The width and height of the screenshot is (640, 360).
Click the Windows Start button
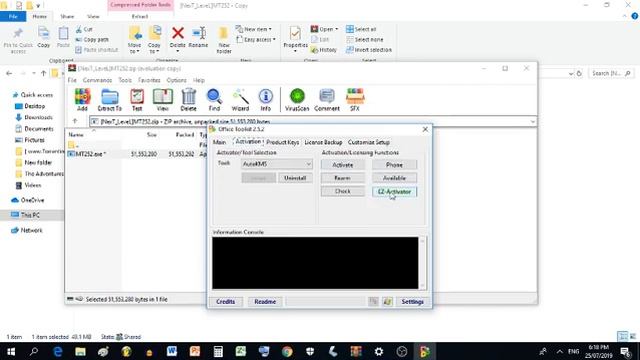(x=11, y=351)
